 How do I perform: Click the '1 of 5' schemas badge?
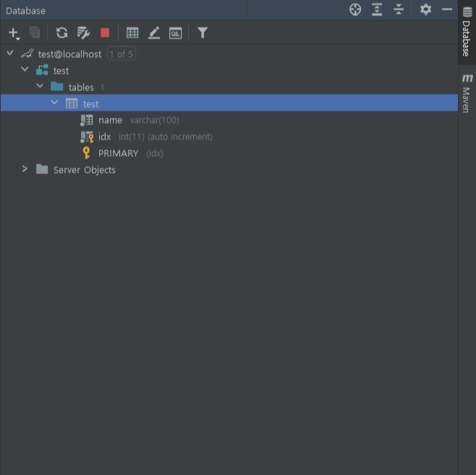[122, 54]
